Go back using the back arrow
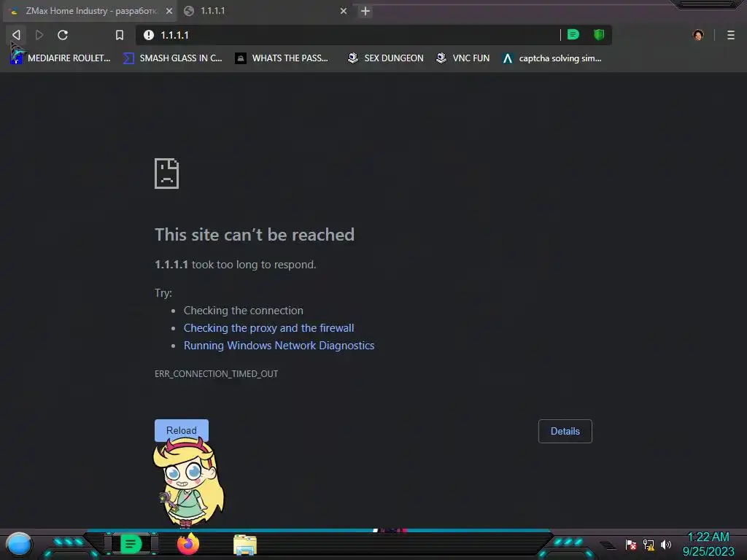Screen dimensions: 747x560 click(16, 35)
